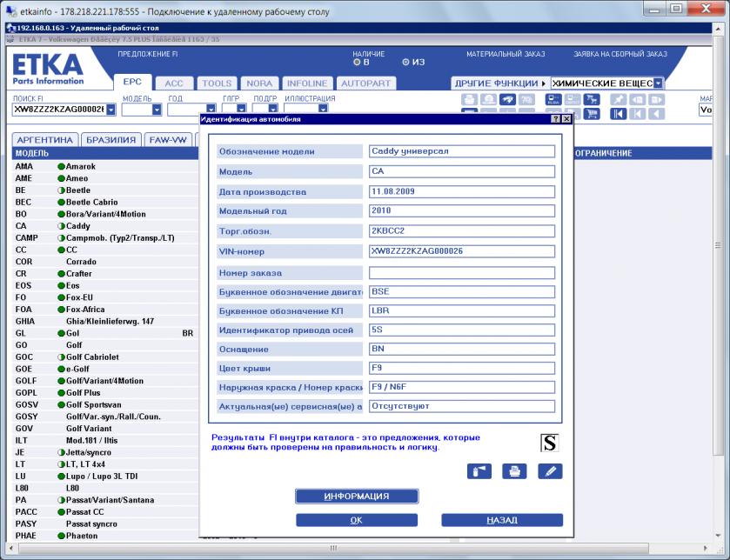Click the printer icon in identification dialog
Screen dimensions: 730x560
tap(514, 471)
